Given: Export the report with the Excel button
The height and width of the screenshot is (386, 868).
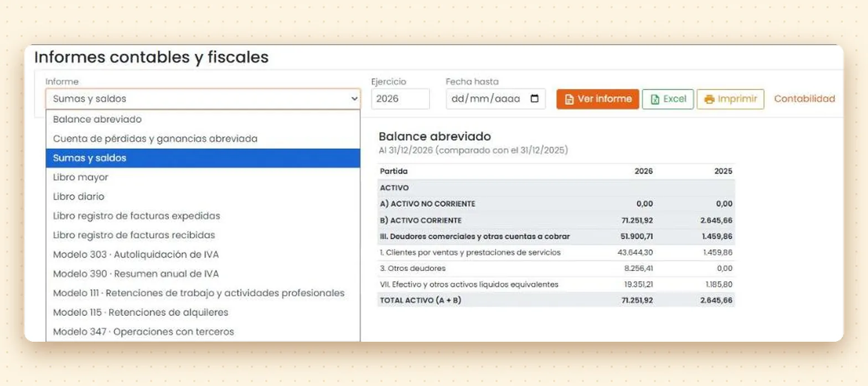Looking at the screenshot, I should pyautogui.click(x=668, y=99).
